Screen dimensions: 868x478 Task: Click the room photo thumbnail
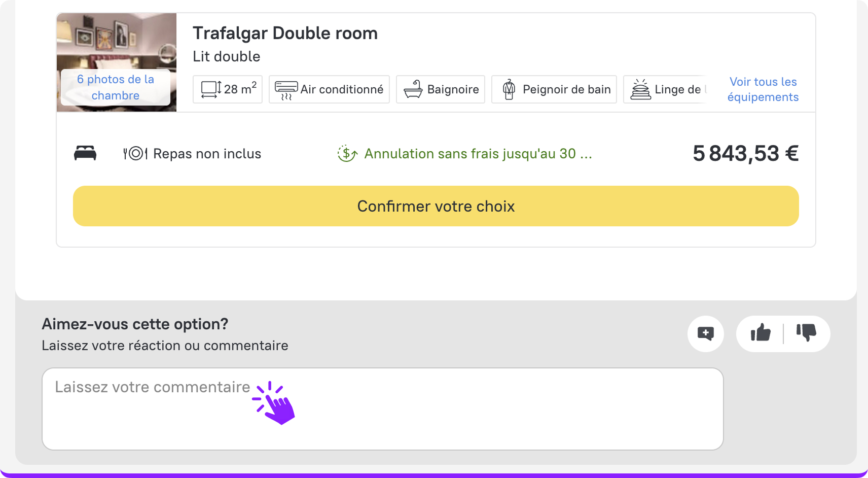(117, 41)
